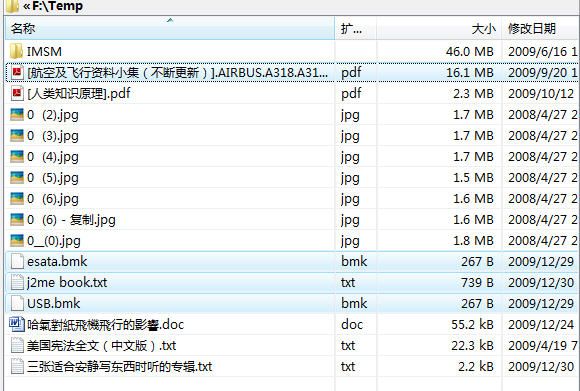Screen dimensions: 580x391
Task: Select the file name 0 (3).jpg
Action: click(53, 136)
